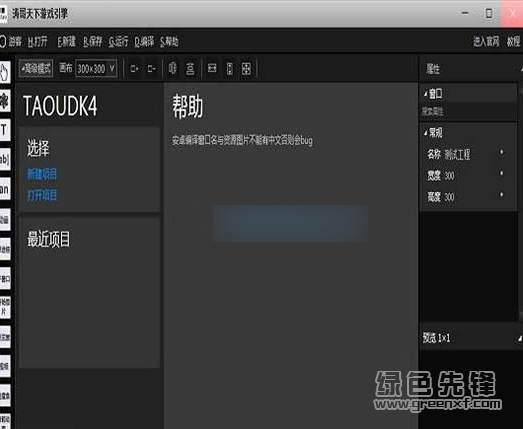
Task: Open the 画布 300×300 size dropdown
Action: click(96, 69)
